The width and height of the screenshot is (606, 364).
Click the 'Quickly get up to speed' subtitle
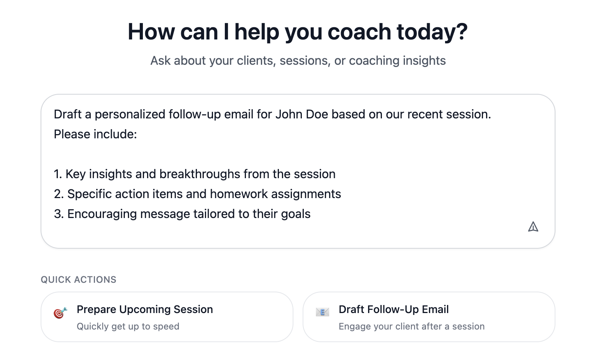[128, 326]
